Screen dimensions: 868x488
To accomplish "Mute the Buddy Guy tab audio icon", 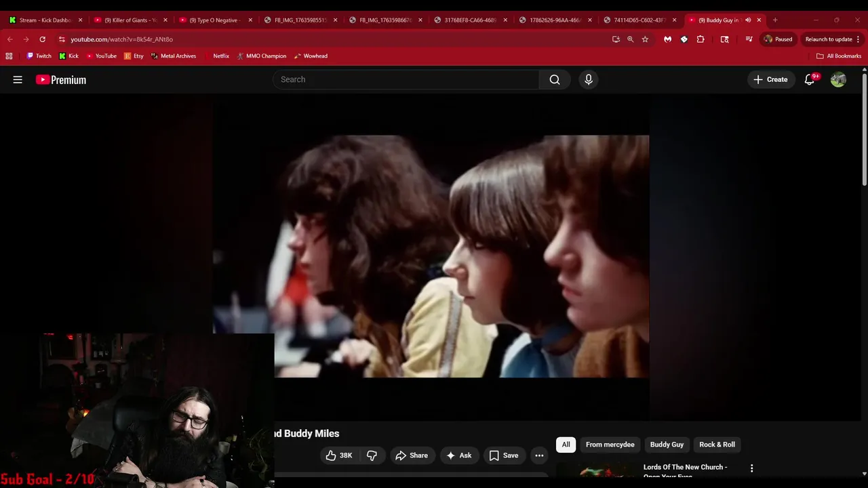I will pyautogui.click(x=748, y=20).
